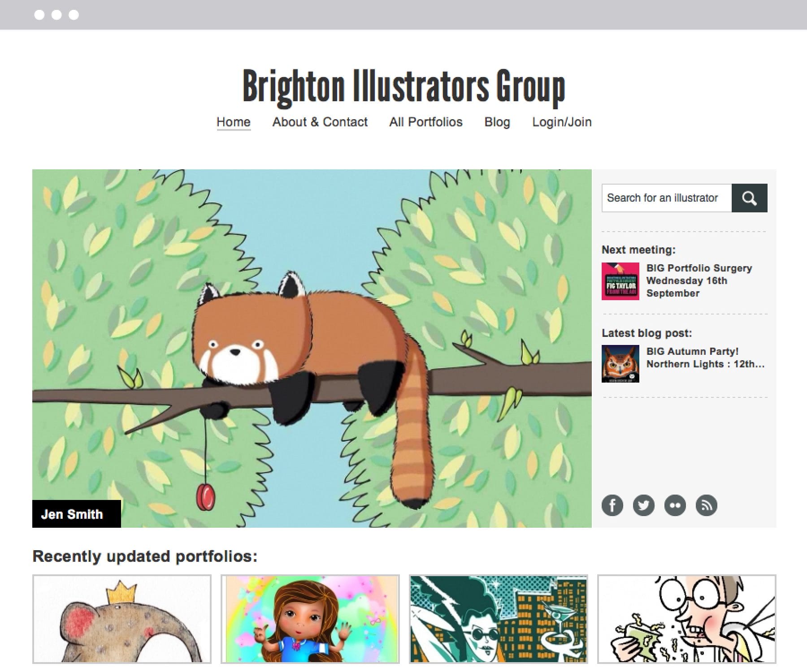Go to the Home menu item
The image size is (807, 672).
click(233, 122)
